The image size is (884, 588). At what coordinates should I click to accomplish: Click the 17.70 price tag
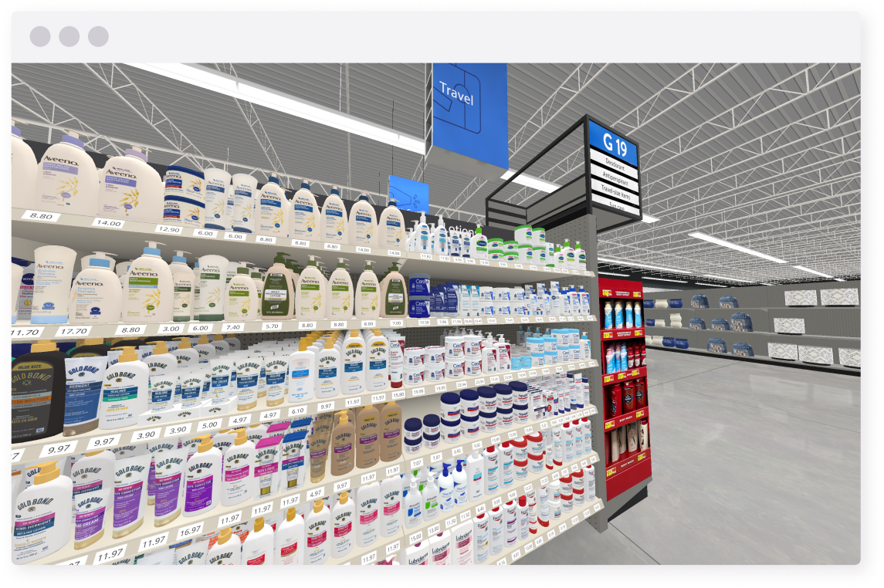click(x=74, y=331)
